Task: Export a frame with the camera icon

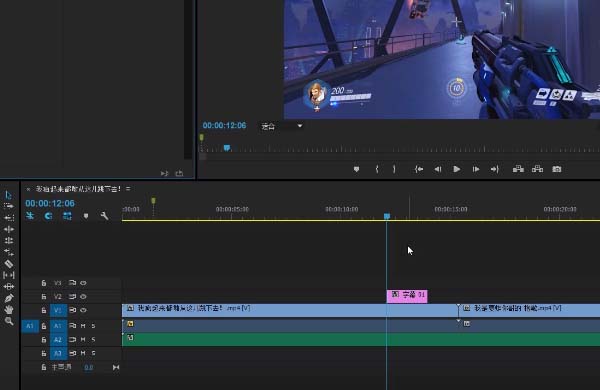Action: pos(557,169)
